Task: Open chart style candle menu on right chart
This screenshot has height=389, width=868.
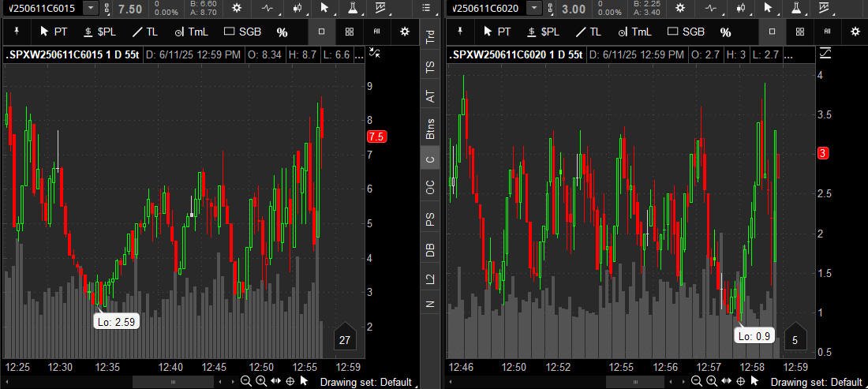Action: (x=743, y=8)
